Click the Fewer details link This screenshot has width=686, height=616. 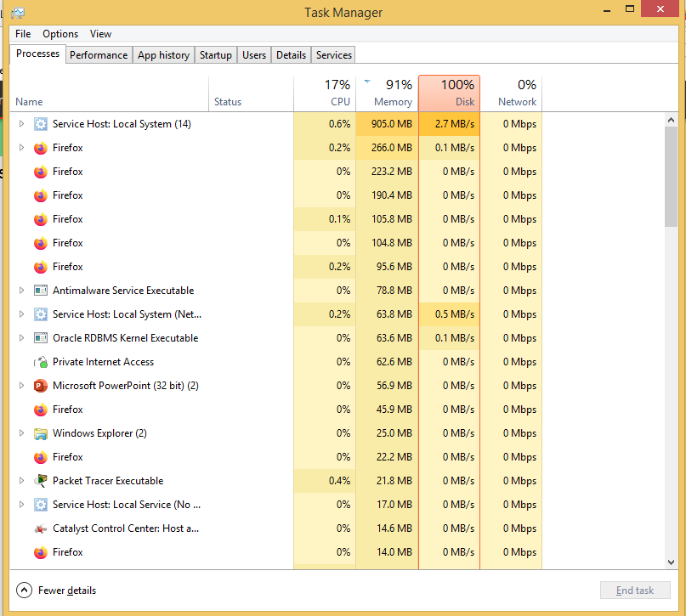tap(67, 591)
